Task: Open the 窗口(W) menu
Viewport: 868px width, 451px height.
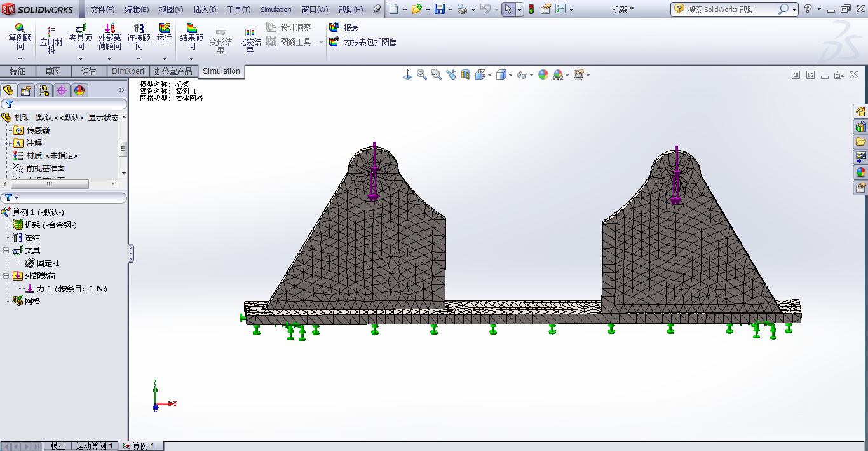Action: coord(315,10)
